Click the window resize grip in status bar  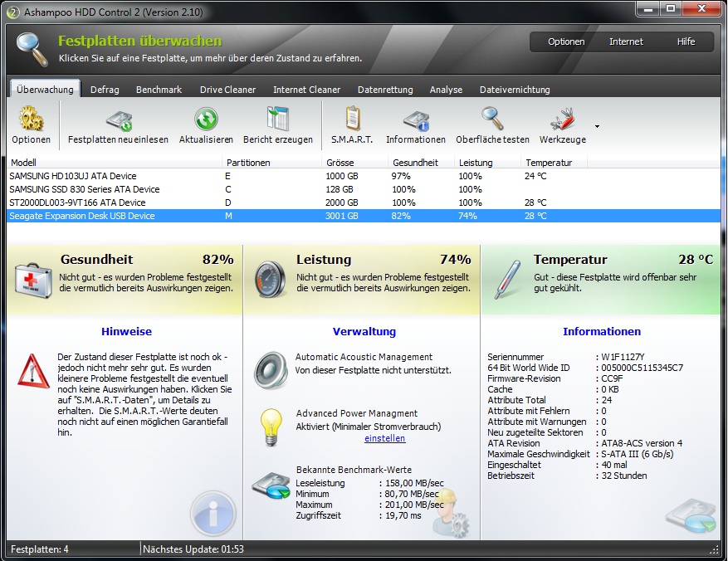(x=715, y=550)
